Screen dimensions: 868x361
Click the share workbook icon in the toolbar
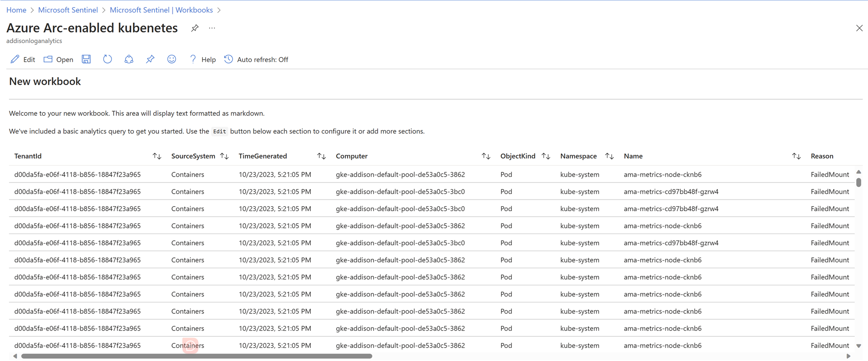[x=129, y=59]
